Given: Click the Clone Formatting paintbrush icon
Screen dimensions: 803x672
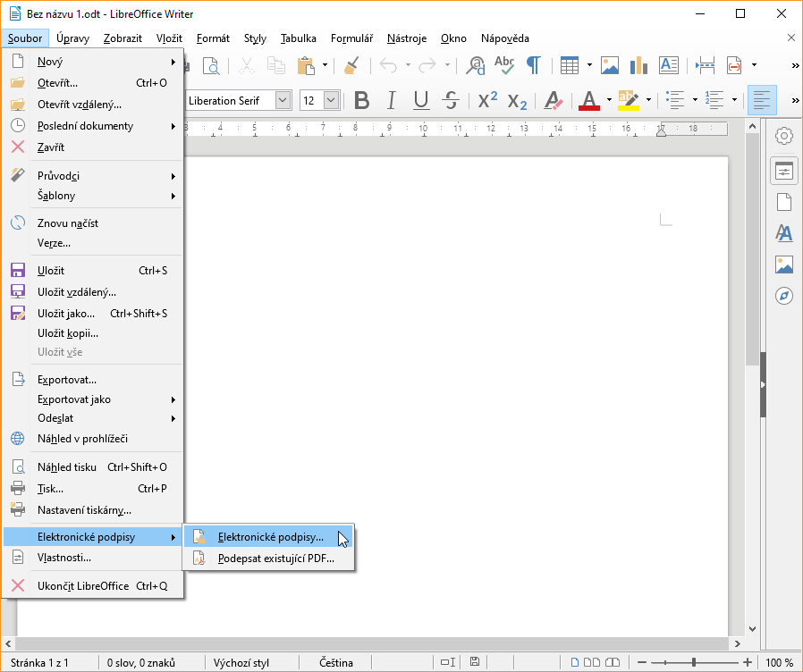Looking at the screenshot, I should [351, 65].
